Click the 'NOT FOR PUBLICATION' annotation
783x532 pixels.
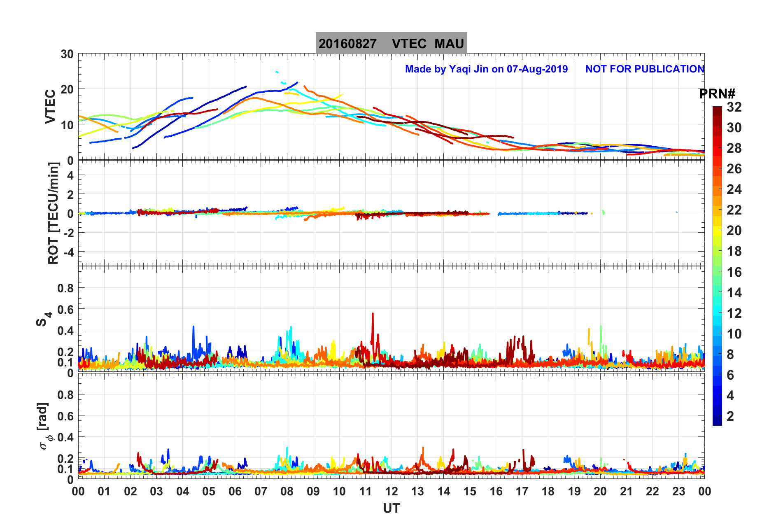pyautogui.click(x=645, y=69)
